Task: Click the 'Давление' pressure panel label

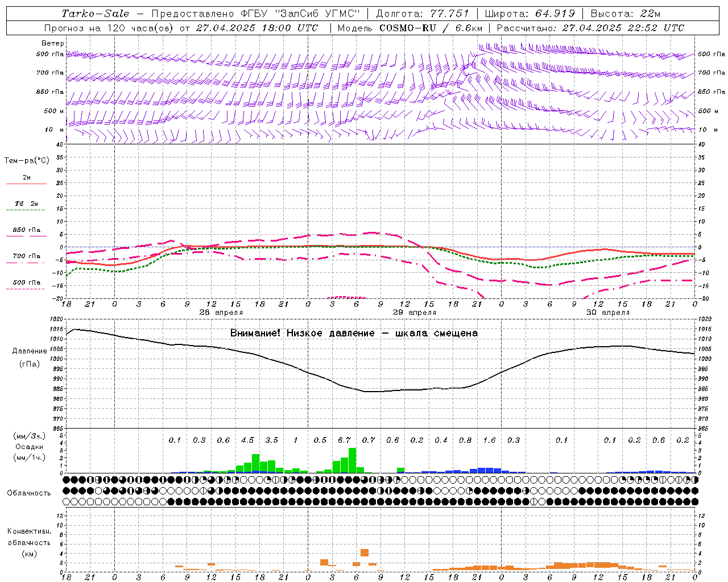Action: 30,351
